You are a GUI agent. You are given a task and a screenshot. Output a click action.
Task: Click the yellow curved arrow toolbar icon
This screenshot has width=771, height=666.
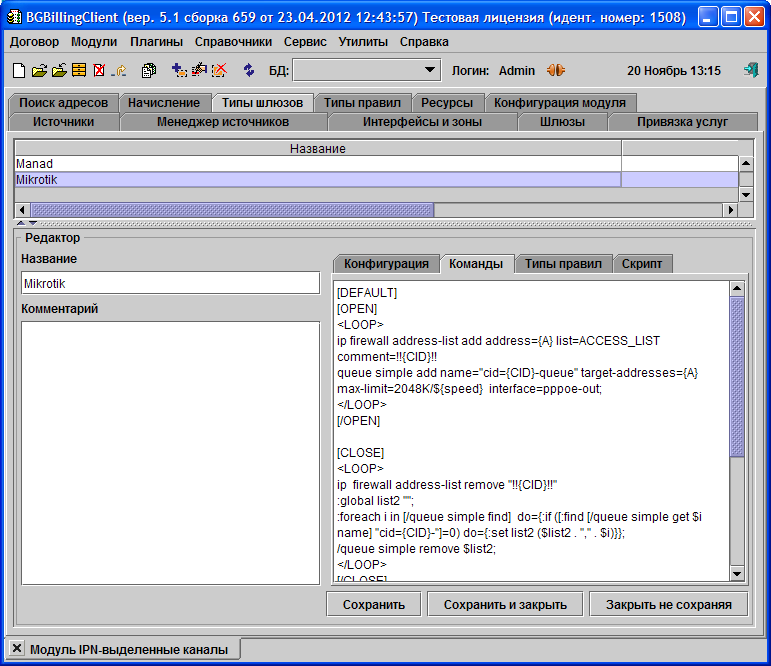[119, 71]
